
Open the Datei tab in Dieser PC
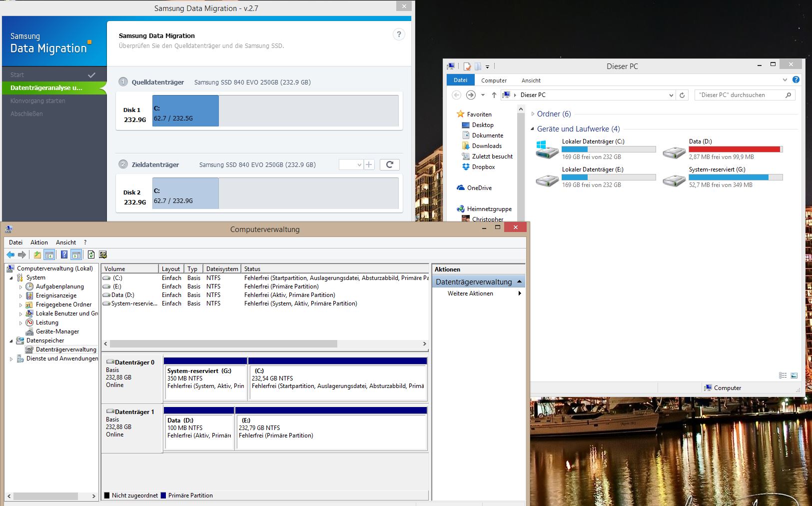pos(460,80)
